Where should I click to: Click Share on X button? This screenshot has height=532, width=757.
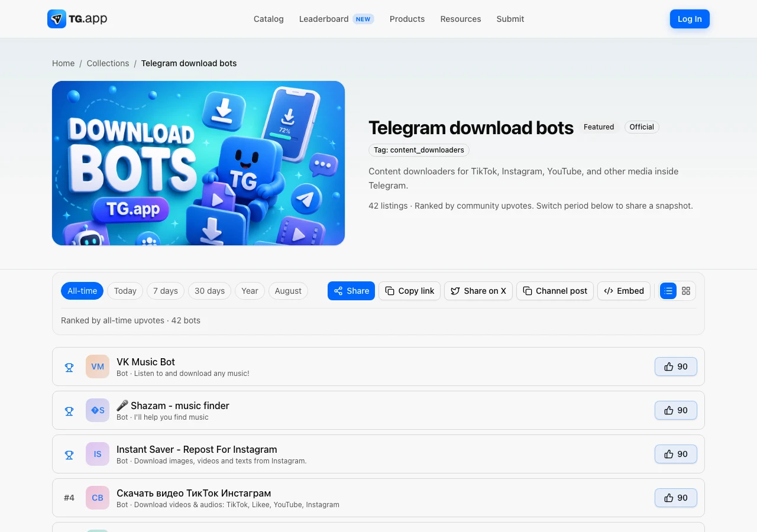pyautogui.click(x=478, y=291)
